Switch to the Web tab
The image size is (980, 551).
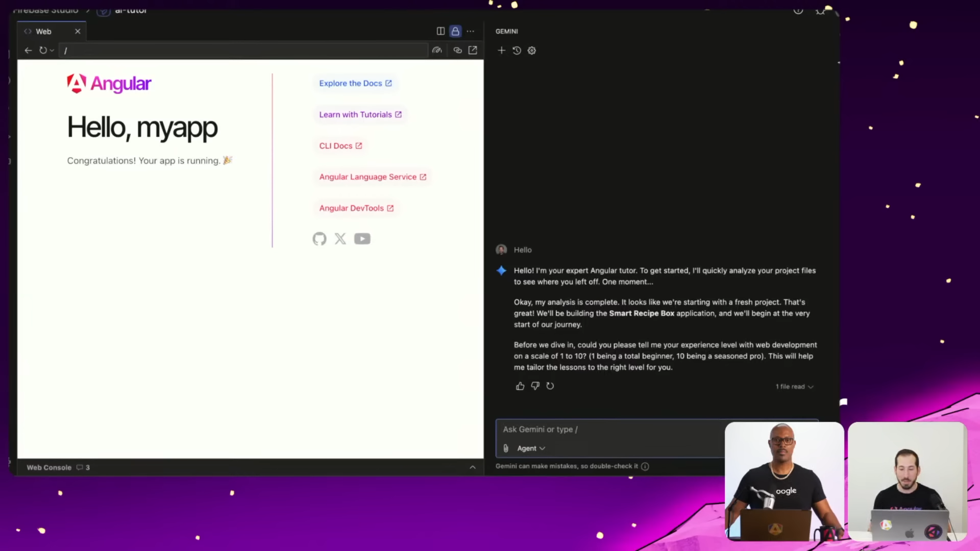(x=43, y=31)
